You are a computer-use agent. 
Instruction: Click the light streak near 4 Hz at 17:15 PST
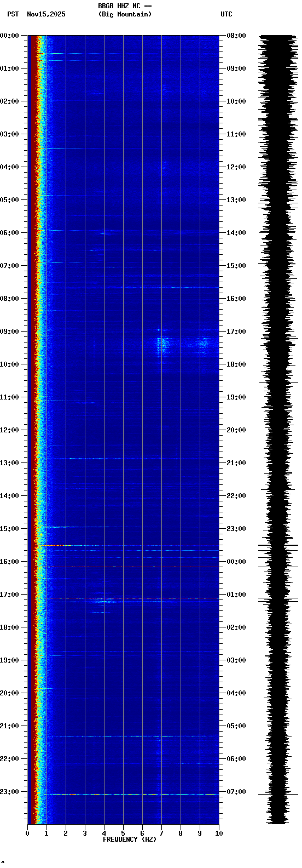click(x=101, y=602)
